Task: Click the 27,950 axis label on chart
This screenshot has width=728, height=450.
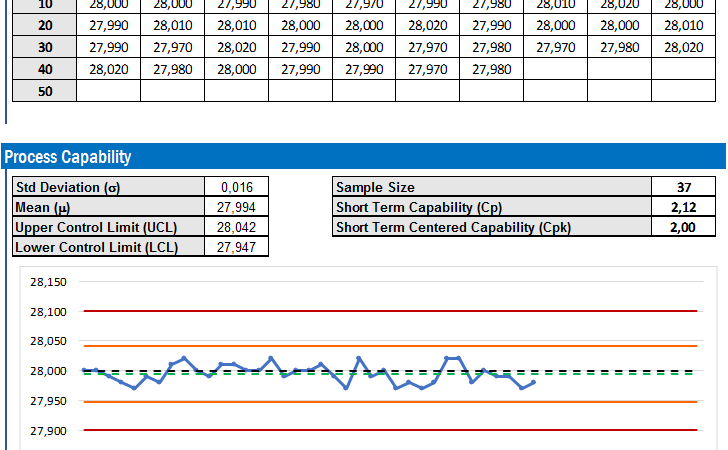Action: (48, 401)
